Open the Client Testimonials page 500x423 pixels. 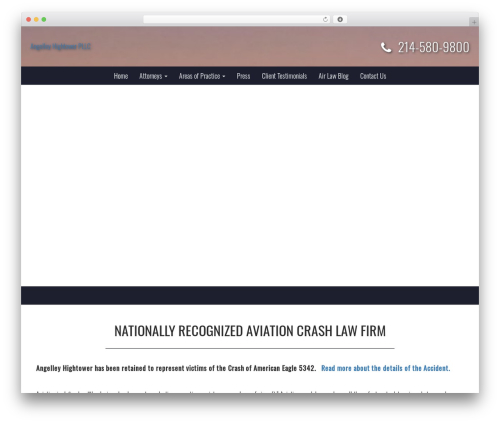[x=284, y=76]
